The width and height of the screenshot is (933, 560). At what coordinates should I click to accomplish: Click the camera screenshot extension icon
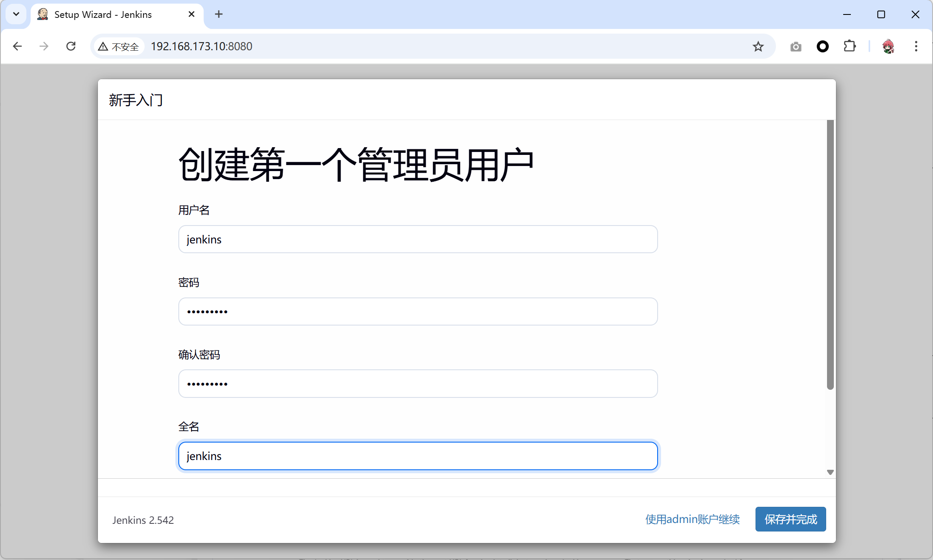(796, 46)
